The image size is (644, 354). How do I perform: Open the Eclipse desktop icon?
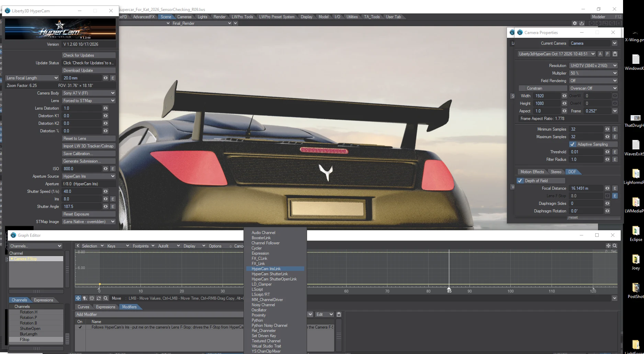coord(636,233)
